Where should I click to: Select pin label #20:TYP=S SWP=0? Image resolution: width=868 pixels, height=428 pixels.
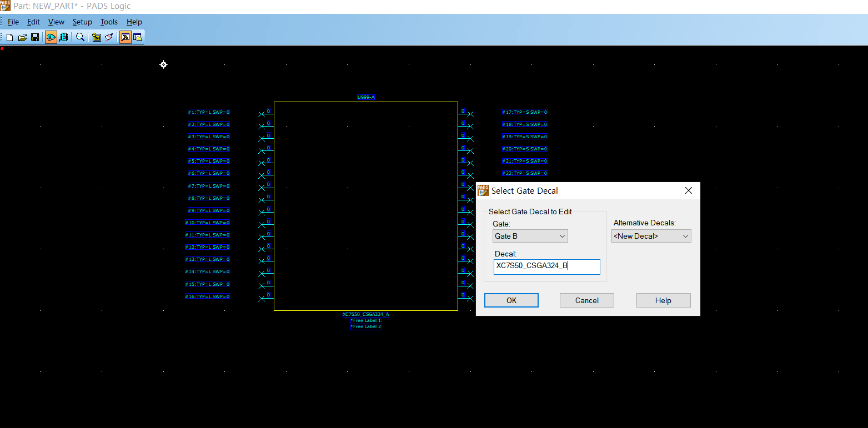click(525, 149)
